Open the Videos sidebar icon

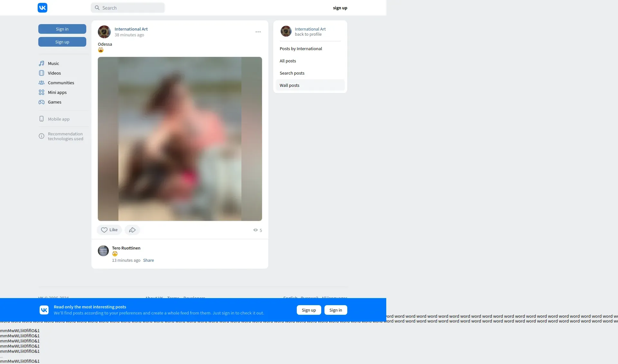point(42,73)
